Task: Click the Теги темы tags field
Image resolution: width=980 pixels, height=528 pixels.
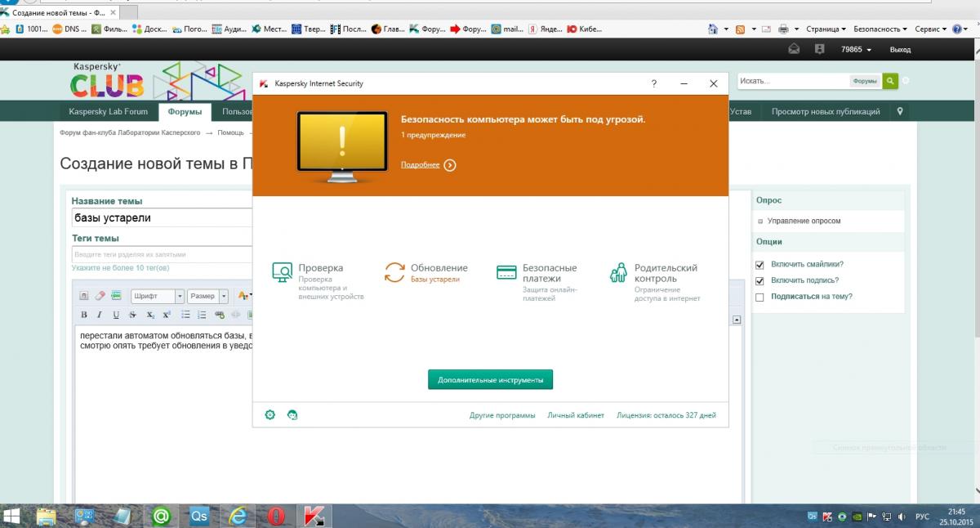Action: click(x=162, y=254)
